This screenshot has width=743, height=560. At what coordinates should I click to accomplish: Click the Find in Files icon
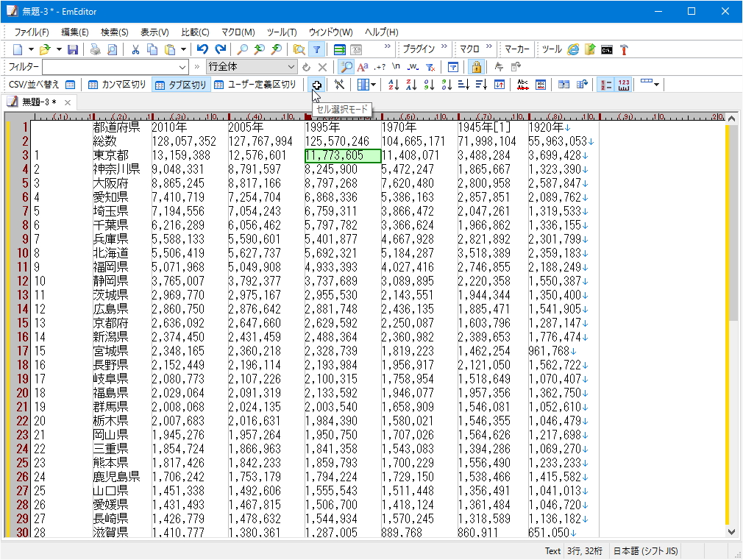click(299, 49)
